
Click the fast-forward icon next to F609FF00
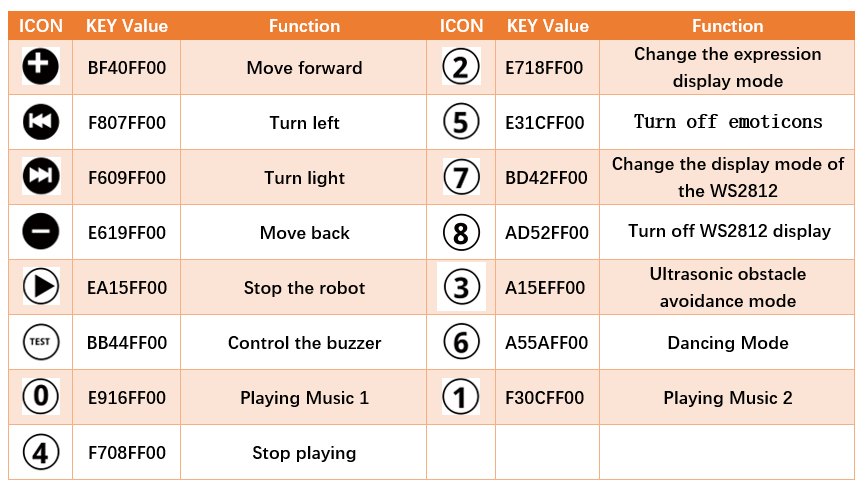[41, 176]
